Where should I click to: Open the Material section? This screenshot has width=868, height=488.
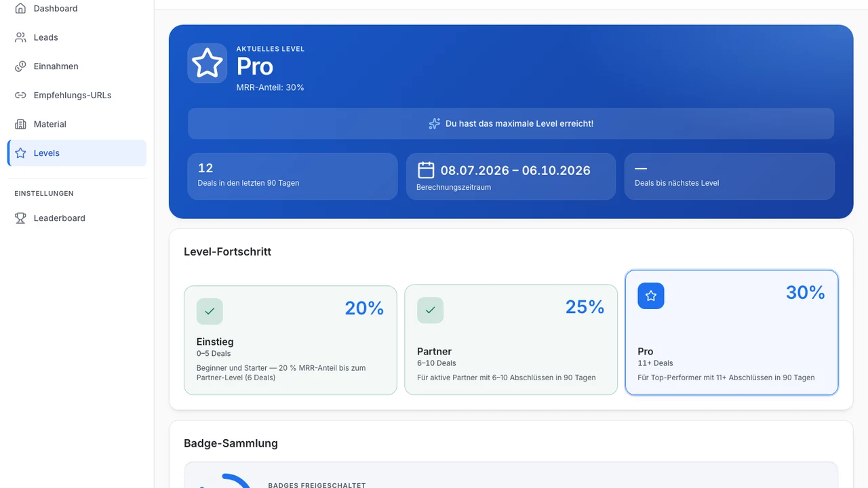(77, 124)
